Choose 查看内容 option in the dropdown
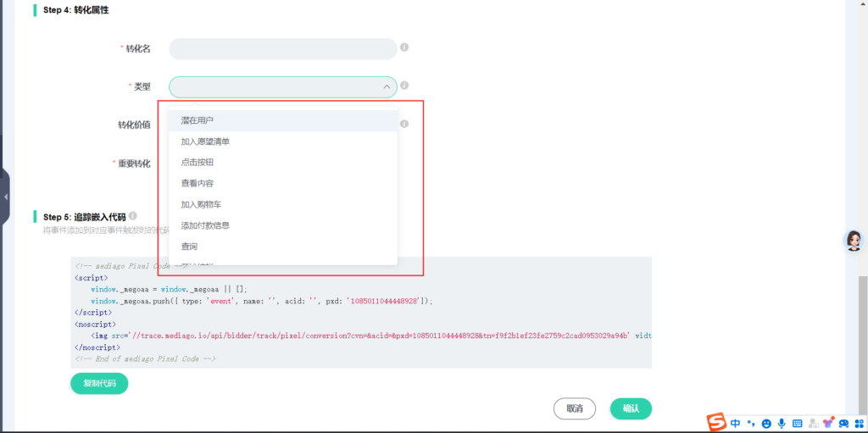Screen dimensions: 868x433 [283, 184]
